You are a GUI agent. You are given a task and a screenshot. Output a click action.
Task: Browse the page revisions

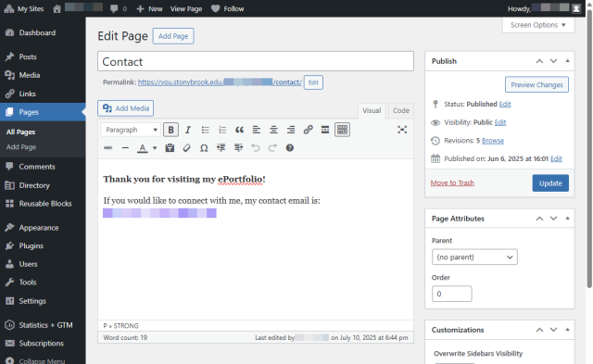(x=493, y=140)
